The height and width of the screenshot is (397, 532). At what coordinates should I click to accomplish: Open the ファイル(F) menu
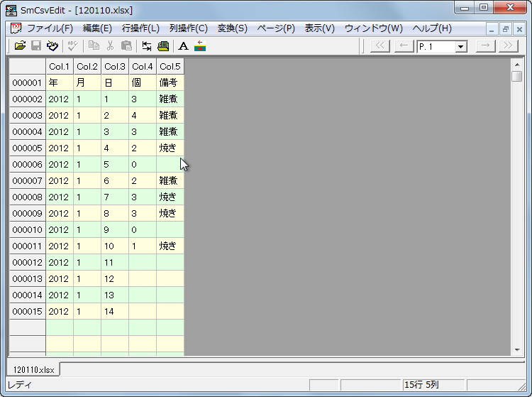click(50, 28)
